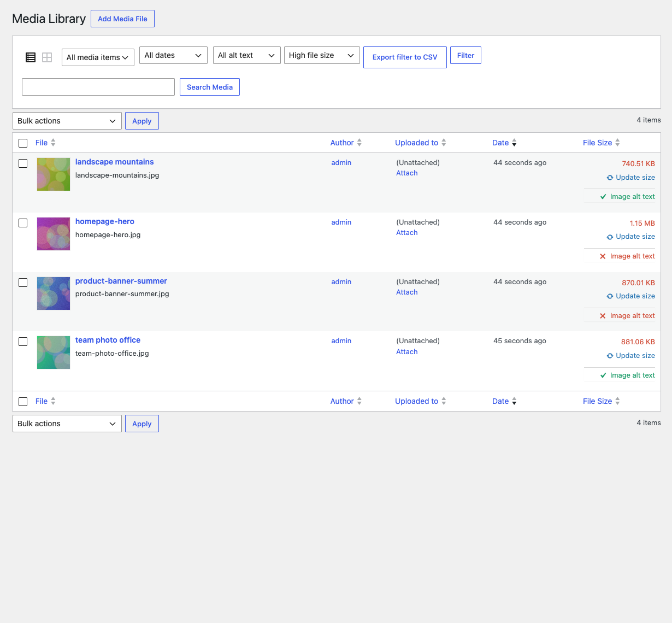
Task: Click Add Media File button
Action: click(x=122, y=19)
